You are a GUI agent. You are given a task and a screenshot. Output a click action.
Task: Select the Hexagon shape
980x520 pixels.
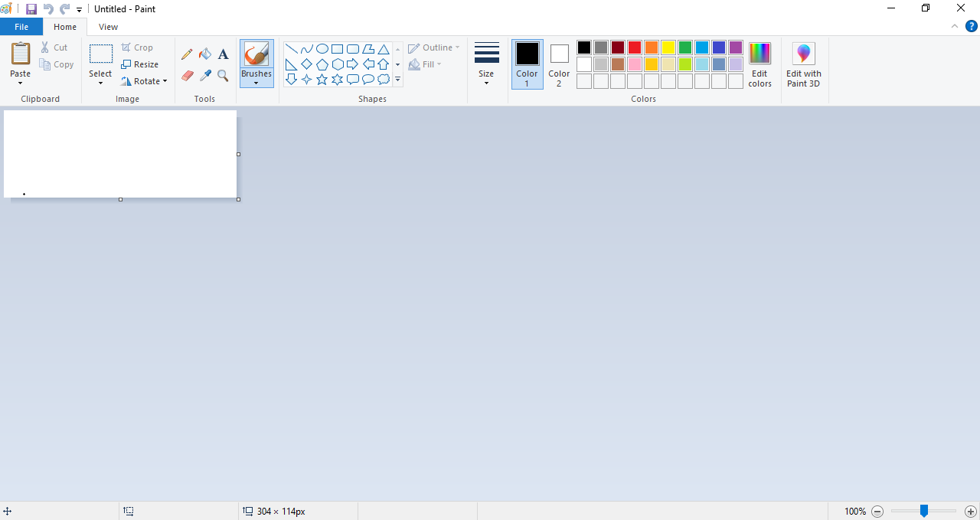click(337, 64)
